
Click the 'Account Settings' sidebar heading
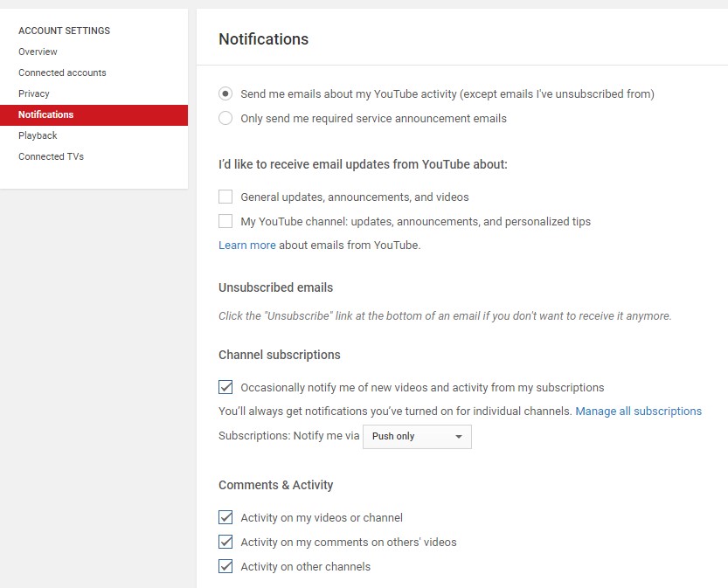tap(64, 31)
